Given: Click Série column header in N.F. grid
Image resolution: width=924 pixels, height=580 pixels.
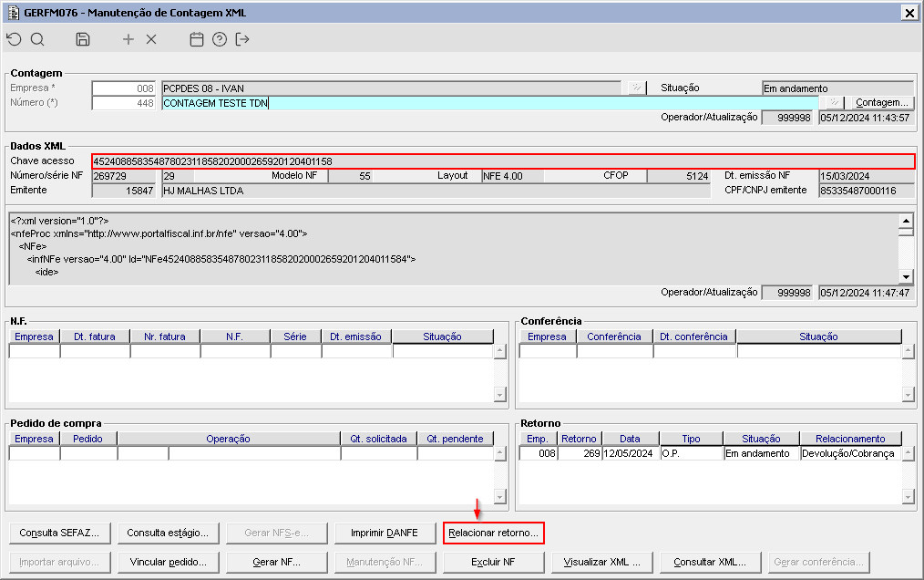Looking at the screenshot, I should [295, 337].
